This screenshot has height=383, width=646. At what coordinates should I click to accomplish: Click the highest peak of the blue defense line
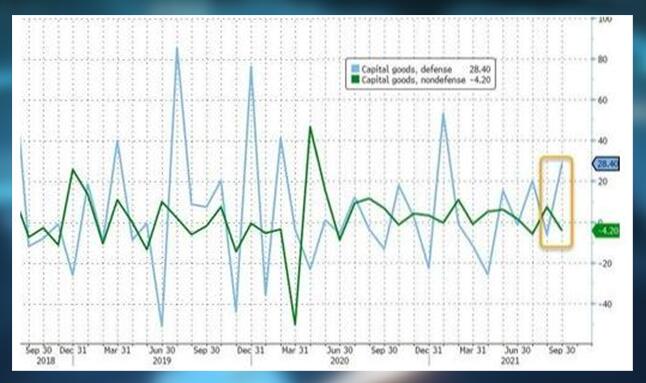pos(177,48)
